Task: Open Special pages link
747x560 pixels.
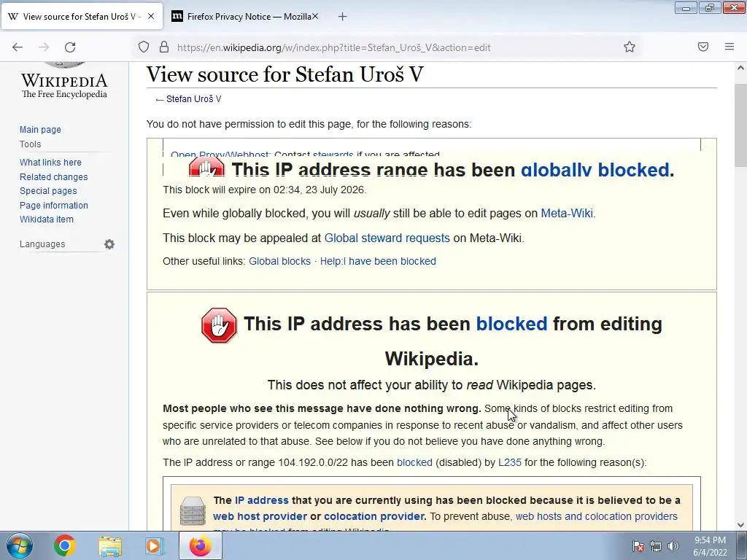Action: (x=48, y=191)
